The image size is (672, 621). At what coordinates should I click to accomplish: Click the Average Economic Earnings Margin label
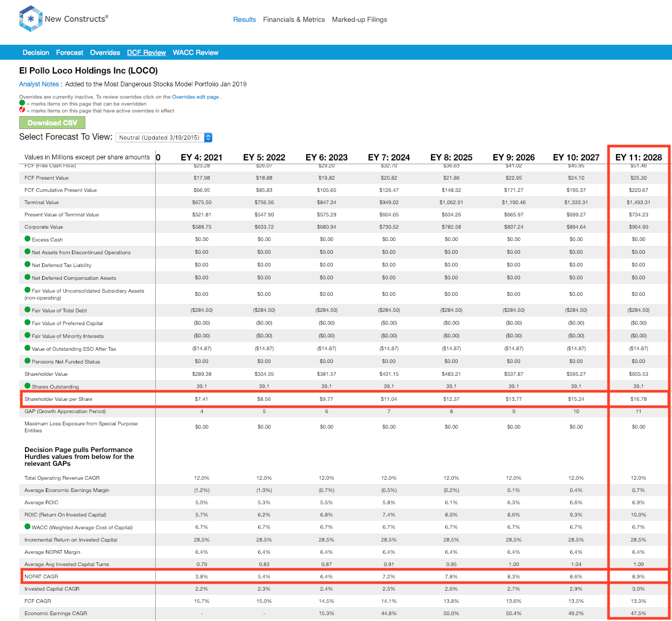(x=67, y=490)
